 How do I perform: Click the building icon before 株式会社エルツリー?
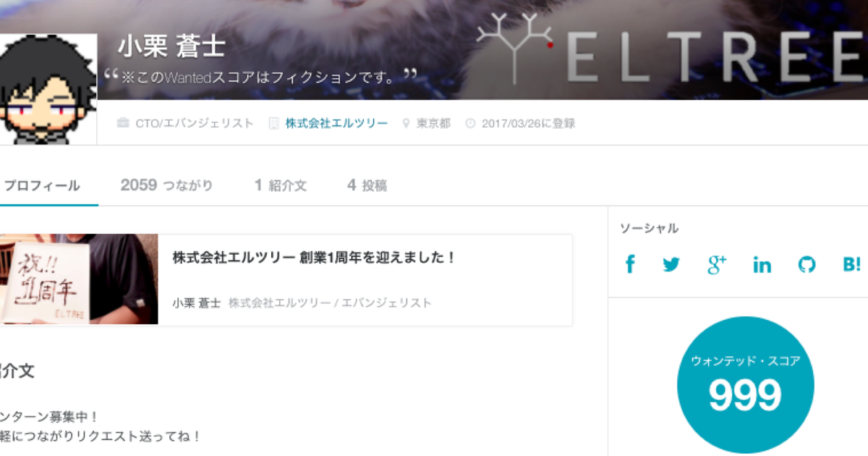pos(273,123)
